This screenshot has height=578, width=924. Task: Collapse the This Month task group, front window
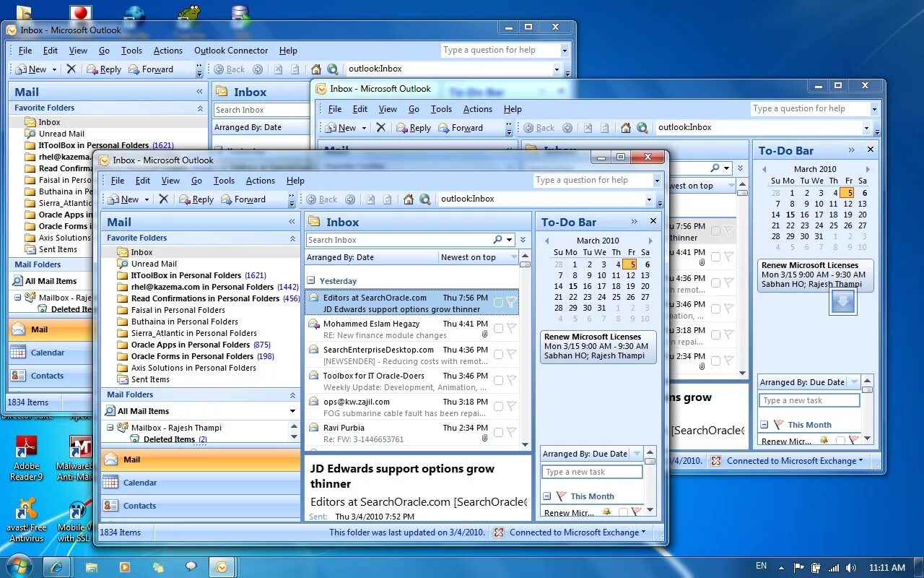click(547, 496)
